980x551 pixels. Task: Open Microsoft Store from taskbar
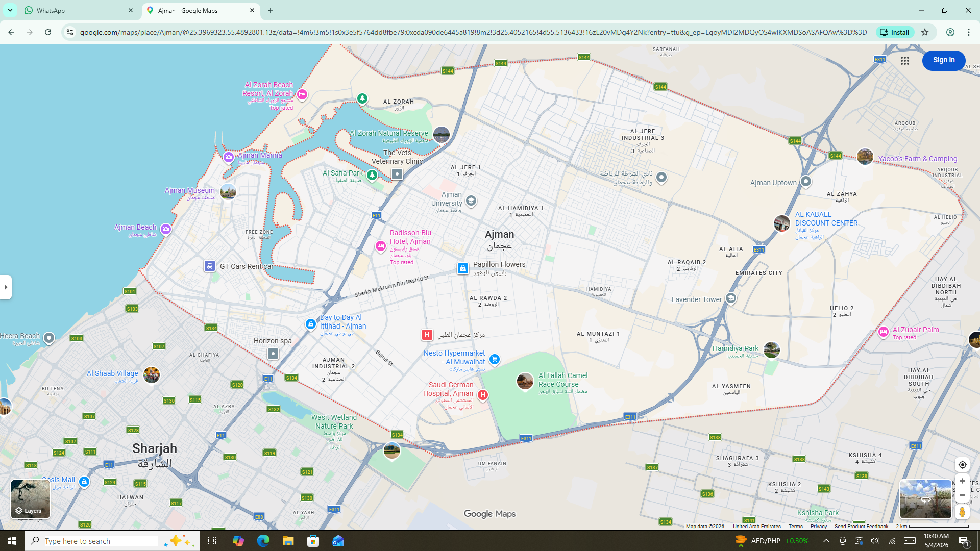313,541
